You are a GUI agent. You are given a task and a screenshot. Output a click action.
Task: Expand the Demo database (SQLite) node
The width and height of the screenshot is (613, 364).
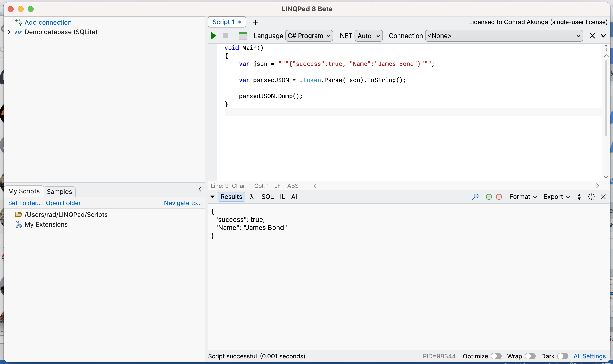click(x=9, y=32)
